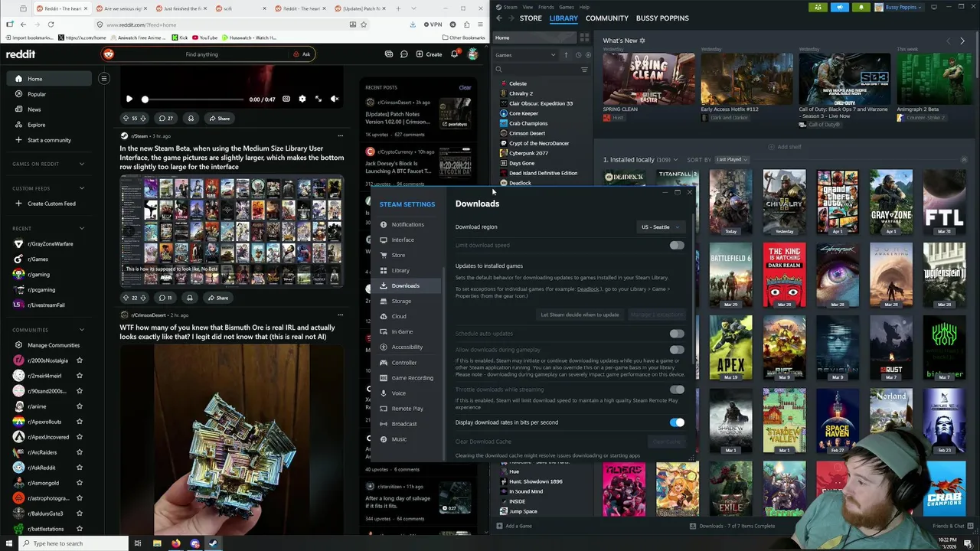
Task: Open Download region US - Seattle dropdown
Action: 661,227
